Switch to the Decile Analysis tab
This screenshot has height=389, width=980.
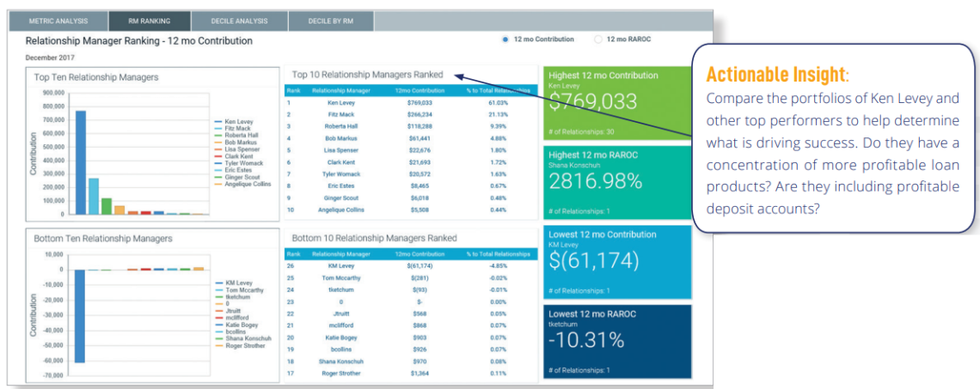(238, 21)
